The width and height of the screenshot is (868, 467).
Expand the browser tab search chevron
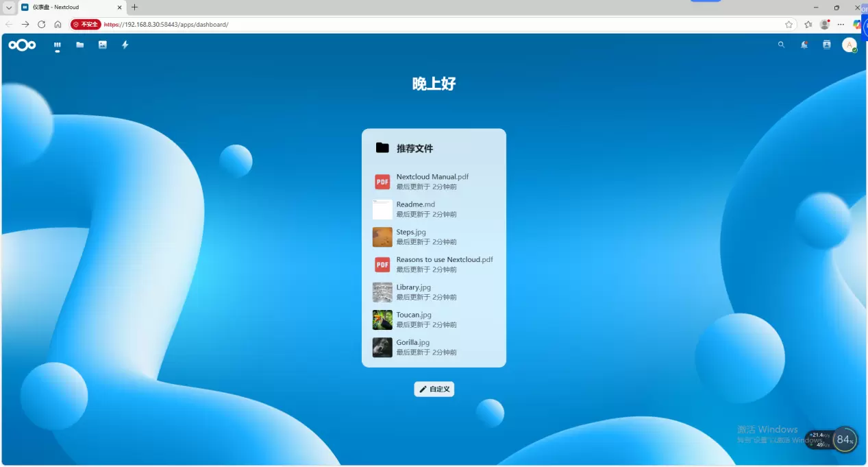(x=9, y=8)
